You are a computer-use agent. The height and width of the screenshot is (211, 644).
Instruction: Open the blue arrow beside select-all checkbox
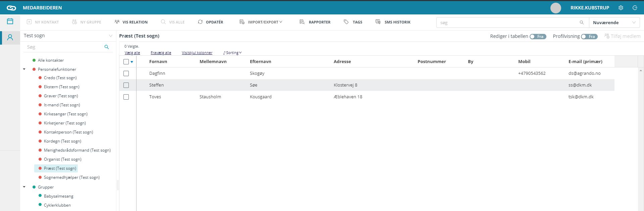[x=132, y=62]
